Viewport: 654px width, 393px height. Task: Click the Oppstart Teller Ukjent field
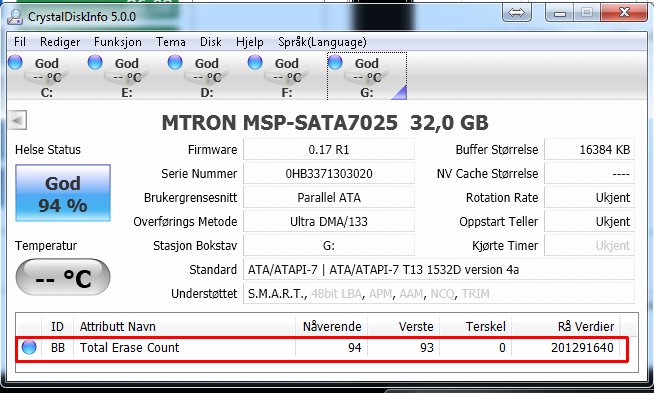pos(589,222)
